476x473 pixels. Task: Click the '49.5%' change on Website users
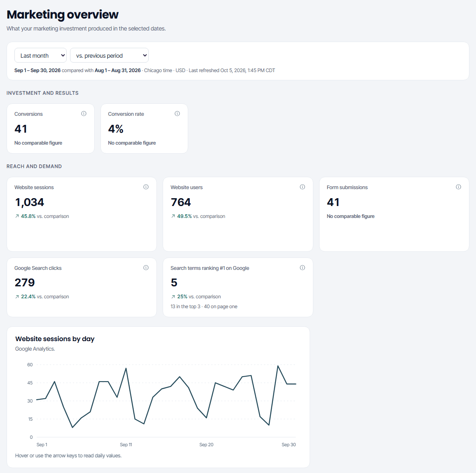coord(184,216)
